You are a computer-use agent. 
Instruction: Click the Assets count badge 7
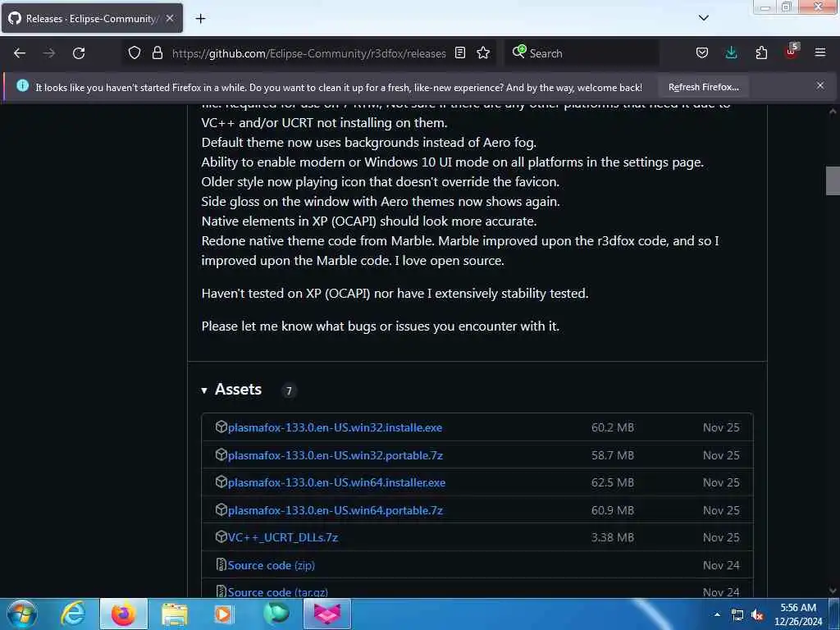(289, 390)
